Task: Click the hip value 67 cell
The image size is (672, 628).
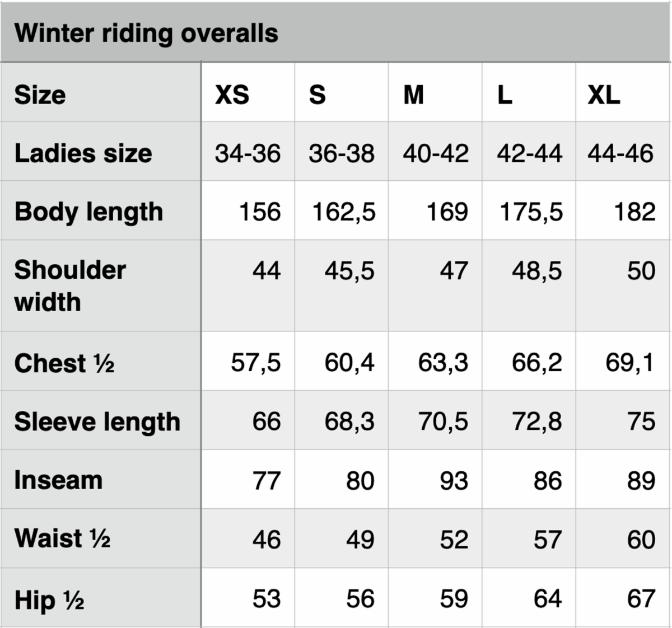Action: 641,599
